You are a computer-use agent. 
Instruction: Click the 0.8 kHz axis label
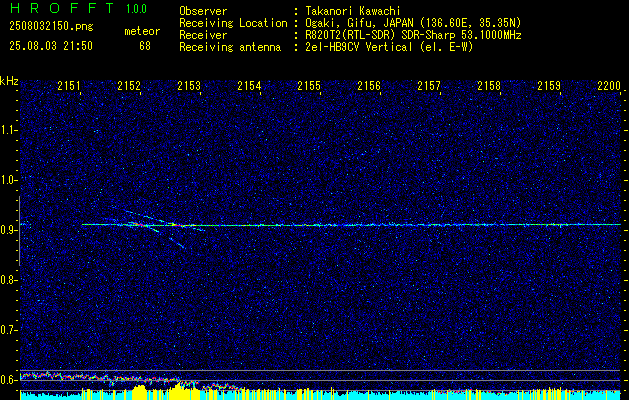9,280
